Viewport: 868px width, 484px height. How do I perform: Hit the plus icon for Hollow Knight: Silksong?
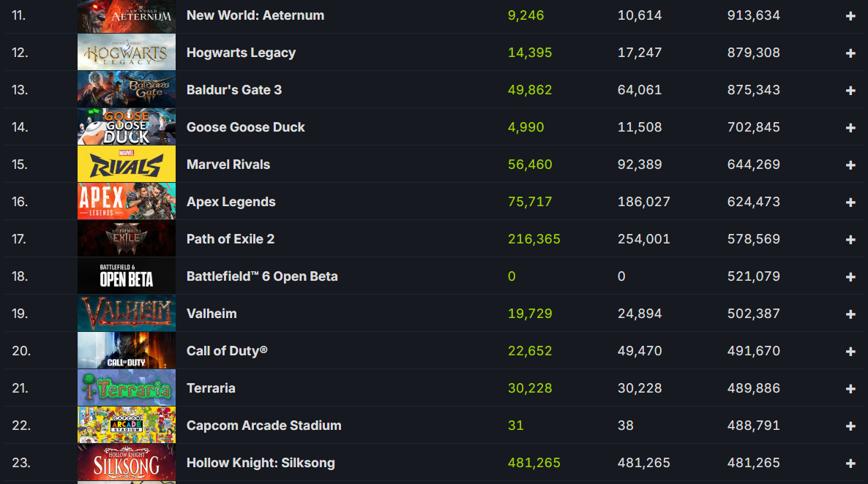tap(850, 464)
